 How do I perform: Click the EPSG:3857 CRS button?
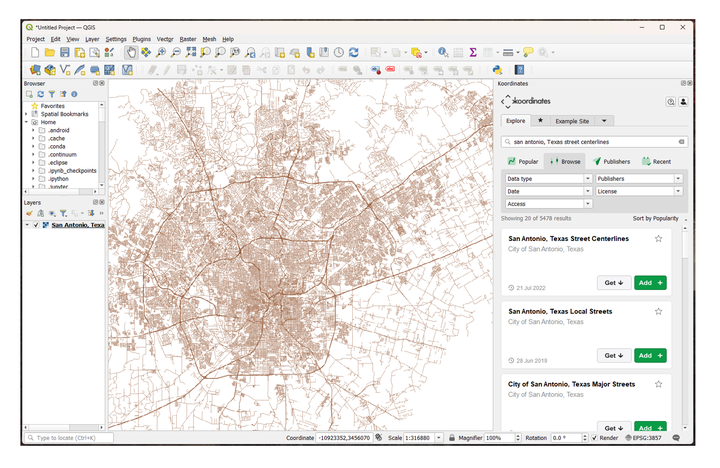click(x=643, y=438)
